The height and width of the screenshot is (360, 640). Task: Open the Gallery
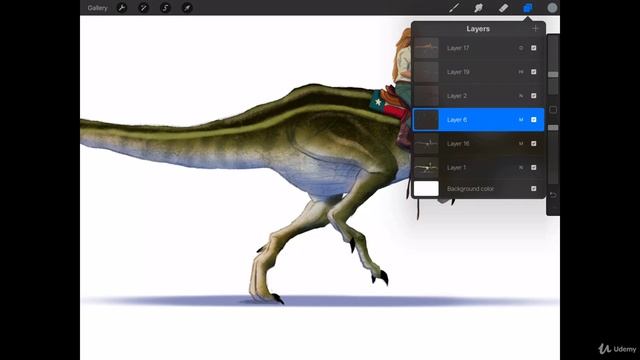tap(97, 8)
